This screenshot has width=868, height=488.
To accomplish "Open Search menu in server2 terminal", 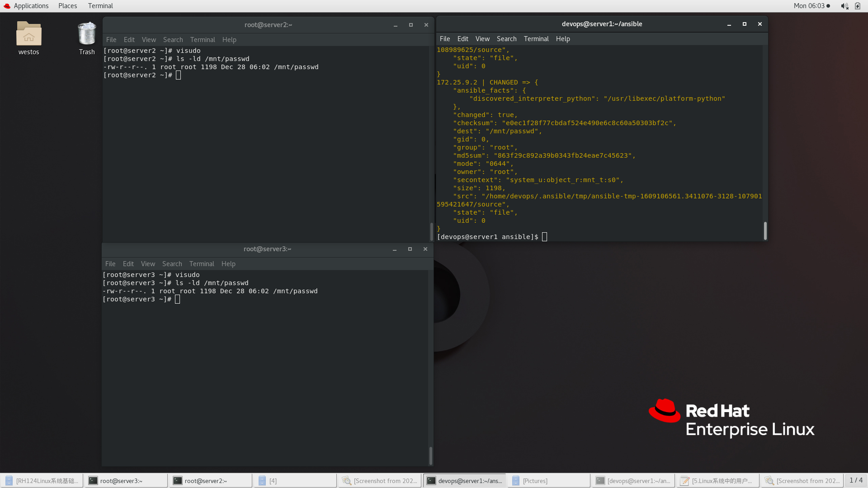I will pos(173,40).
